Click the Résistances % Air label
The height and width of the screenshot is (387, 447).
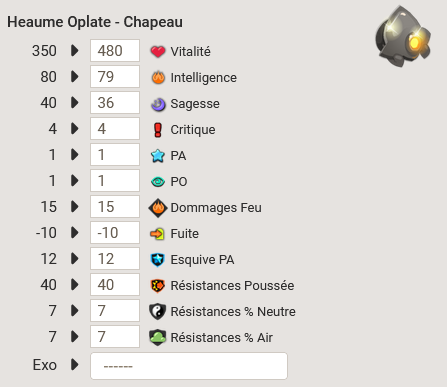[x=222, y=338]
